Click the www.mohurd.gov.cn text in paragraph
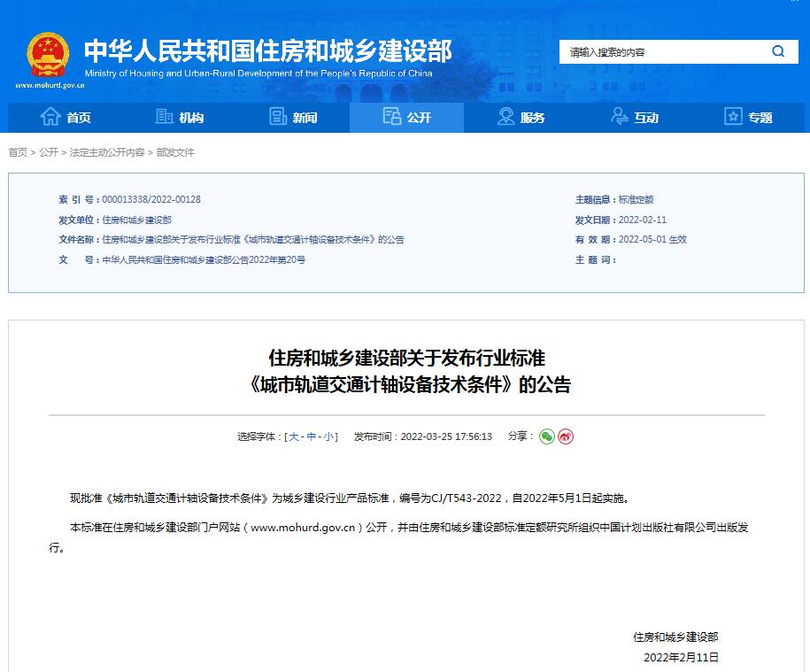Viewport: 810px width, 672px height. (x=303, y=528)
